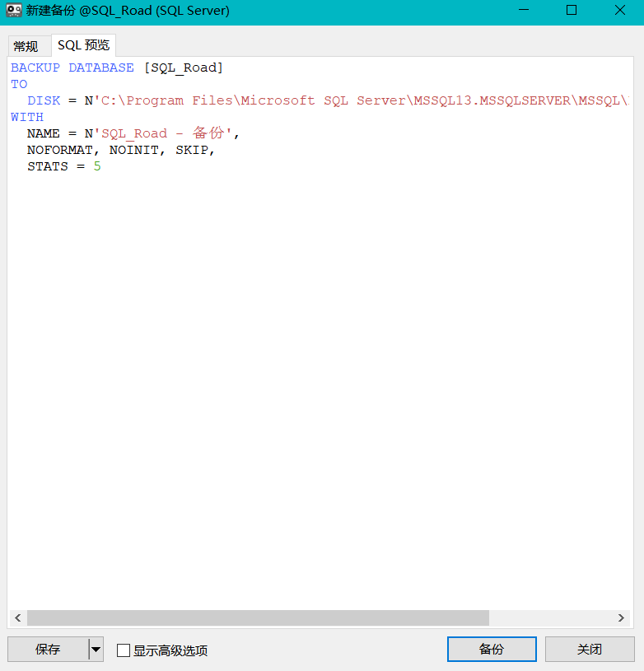Minimize the 新建备份 window
644x671 pixels.
point(524,12)
